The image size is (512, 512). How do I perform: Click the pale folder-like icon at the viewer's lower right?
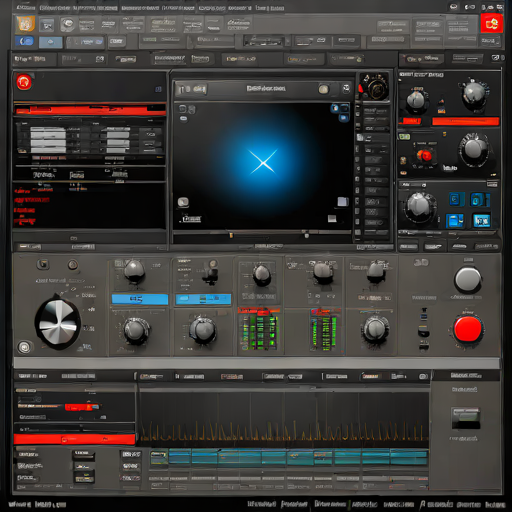point(343,201)
